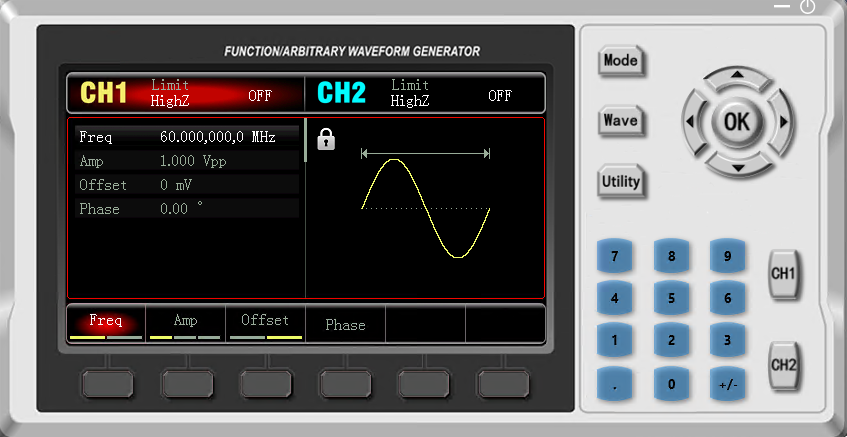Screen dimensions: 847x437
Task: Click CH1 HighZ load label
Action: pos(170,100)
